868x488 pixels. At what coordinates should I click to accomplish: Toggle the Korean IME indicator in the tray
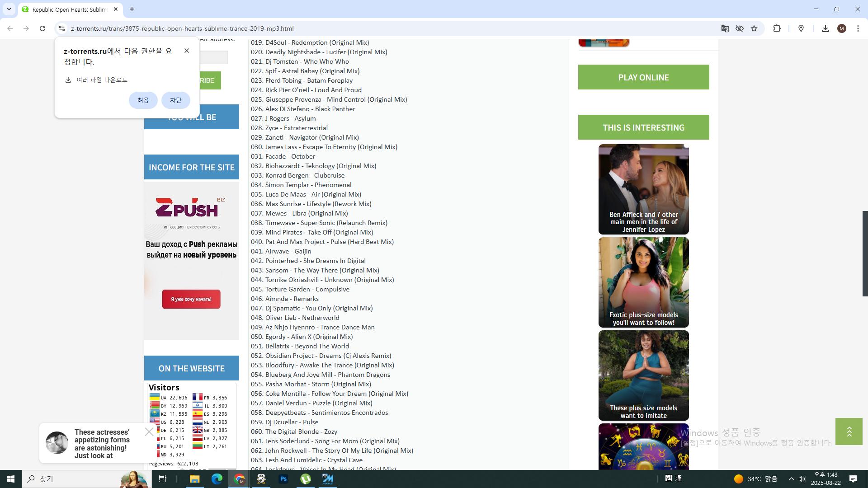point(669,479)
